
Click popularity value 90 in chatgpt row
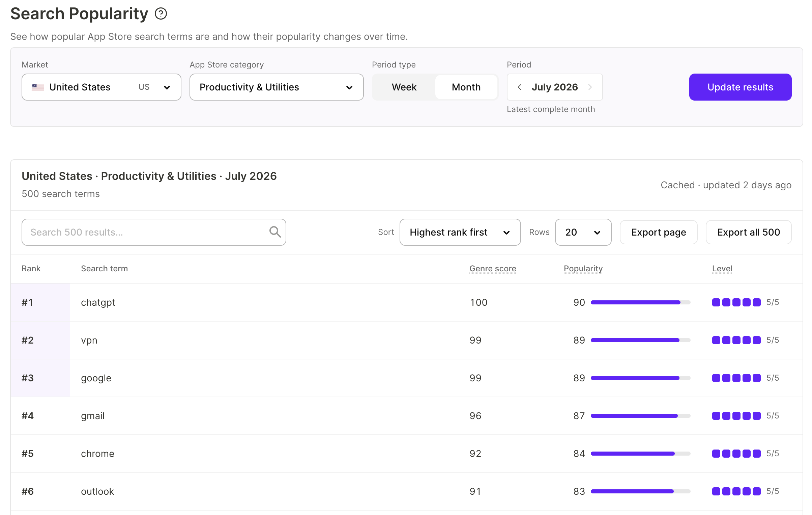click(579, 302)
